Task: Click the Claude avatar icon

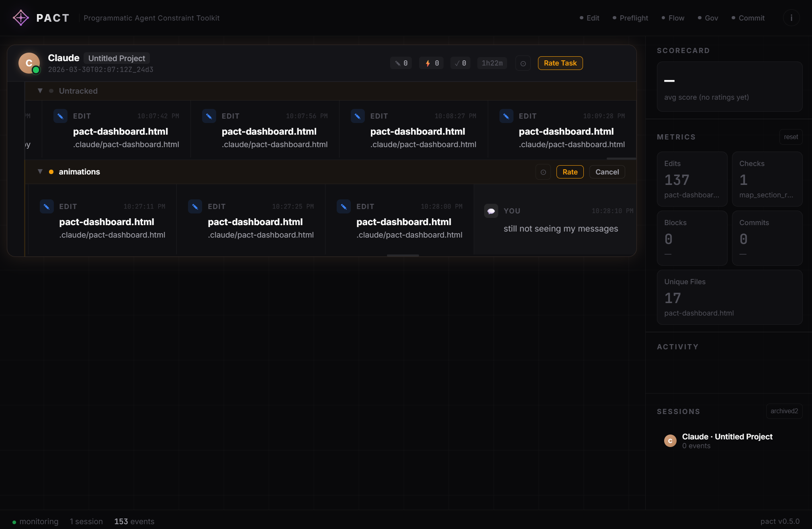Action: tap(29, 63)
